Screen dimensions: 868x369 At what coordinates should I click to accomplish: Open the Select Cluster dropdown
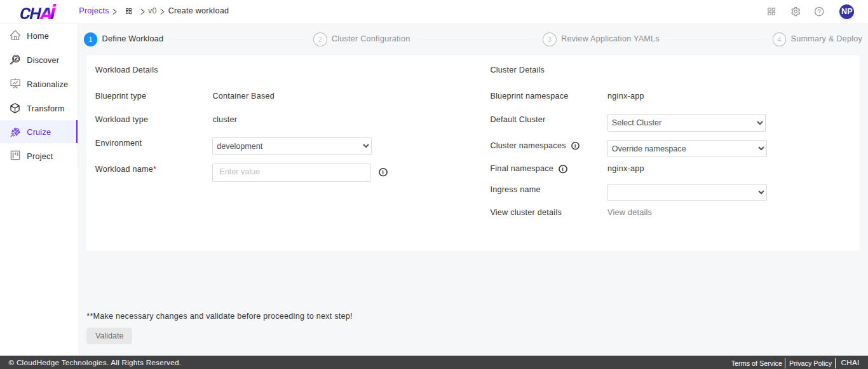click(686, 123)
